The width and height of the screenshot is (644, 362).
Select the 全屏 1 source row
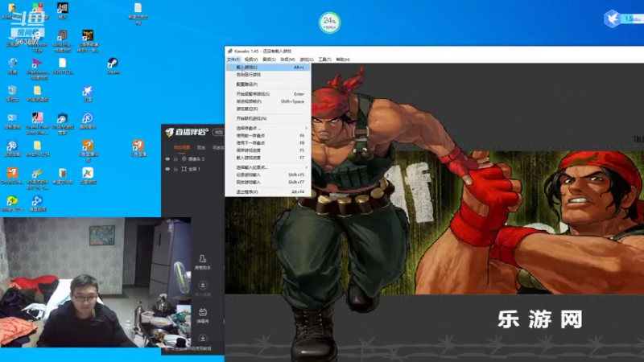click(x=194, y=169)
